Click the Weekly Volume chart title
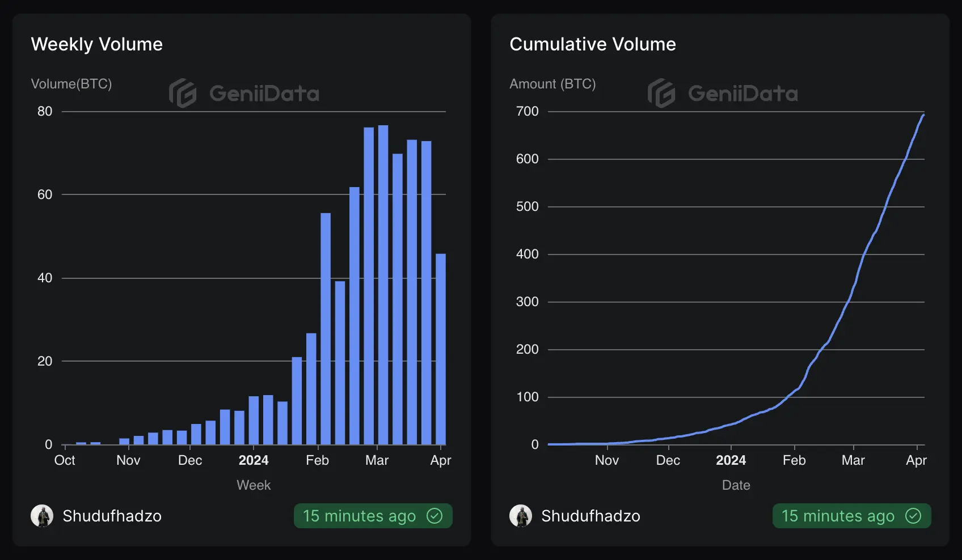 tap(97, 44)
